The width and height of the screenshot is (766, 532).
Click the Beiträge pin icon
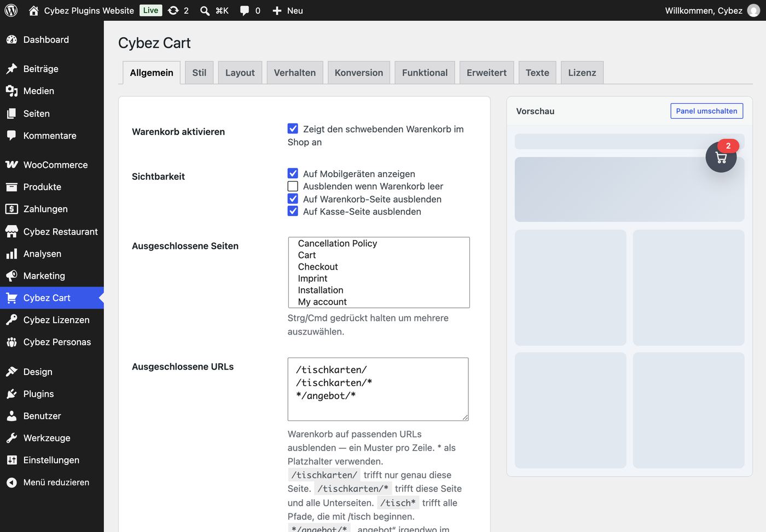pyautogui.click(x=11, y=69)
